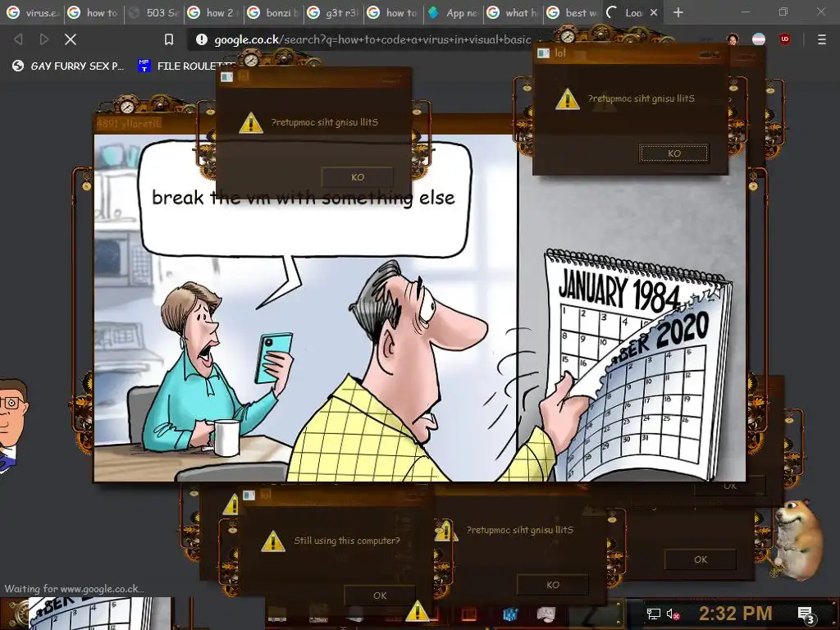The image size is (840, 630).
Task: Open the FILE ROULETTE bookmark
Action: coord(185,66)
